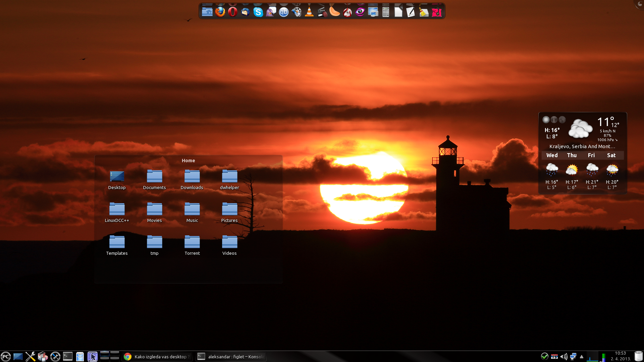
Task: Toggle the rs keyboard layout indicator
Action: click(x=554, y=357)
